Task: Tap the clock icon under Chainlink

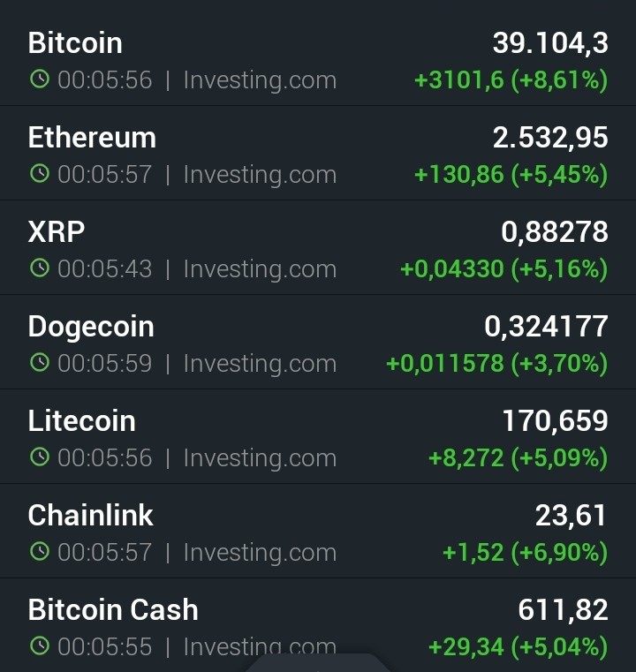Action: (x=40, y=552)
